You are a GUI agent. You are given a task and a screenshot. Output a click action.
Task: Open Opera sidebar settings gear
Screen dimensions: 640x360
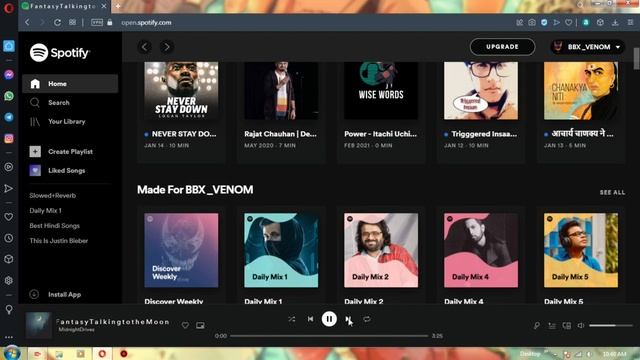[9, 280]
